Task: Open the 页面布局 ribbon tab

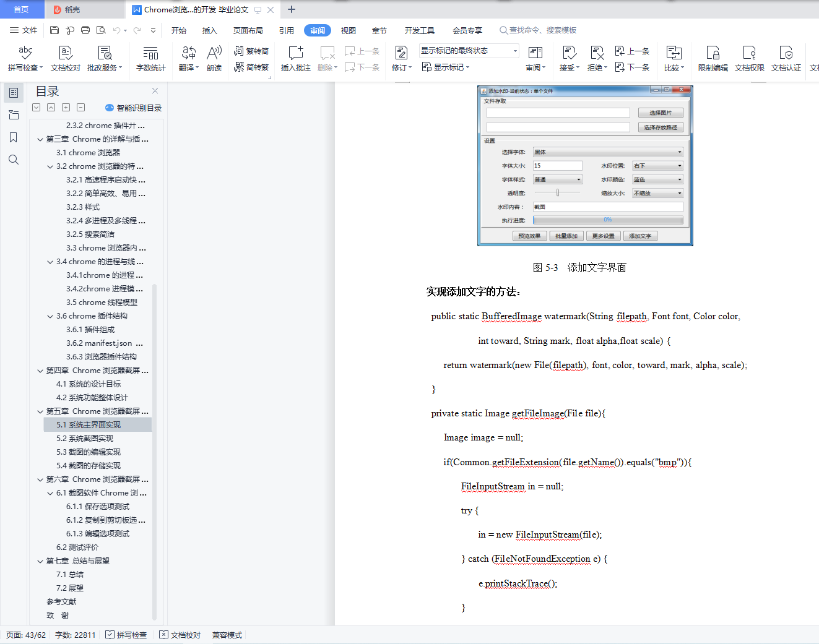Action: coord(248,30)
